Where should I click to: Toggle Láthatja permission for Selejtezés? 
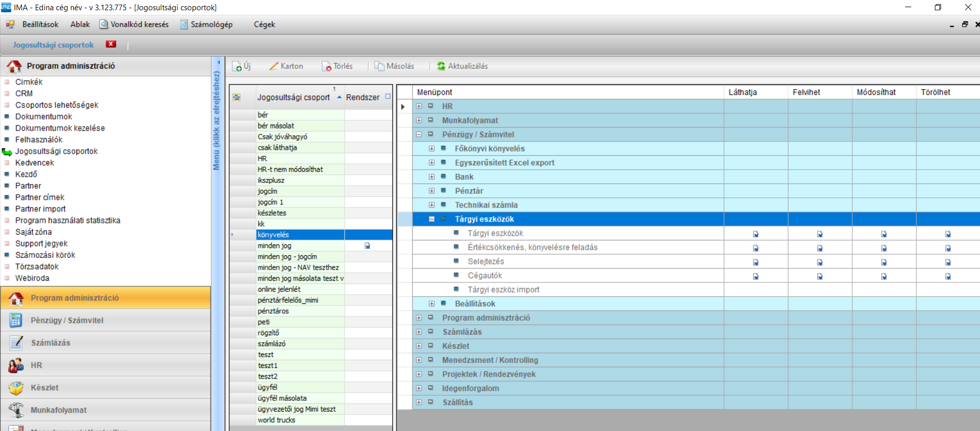point(755,262)
